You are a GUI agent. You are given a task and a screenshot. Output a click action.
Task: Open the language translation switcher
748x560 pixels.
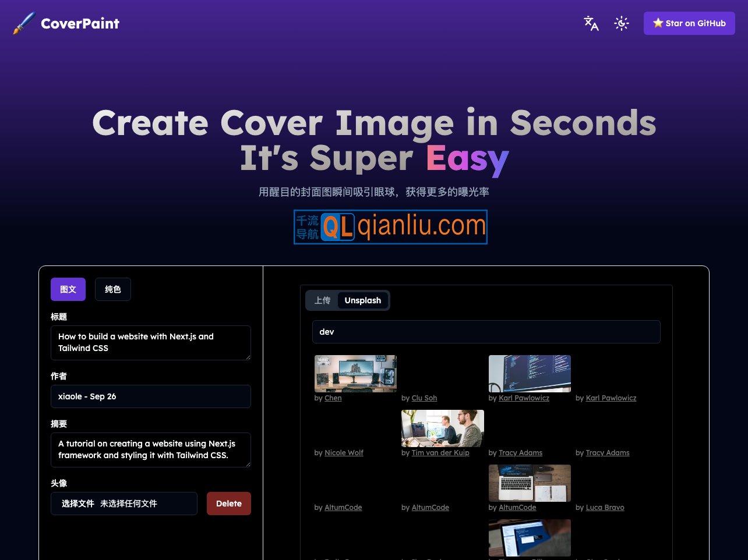tap(591, 23)
